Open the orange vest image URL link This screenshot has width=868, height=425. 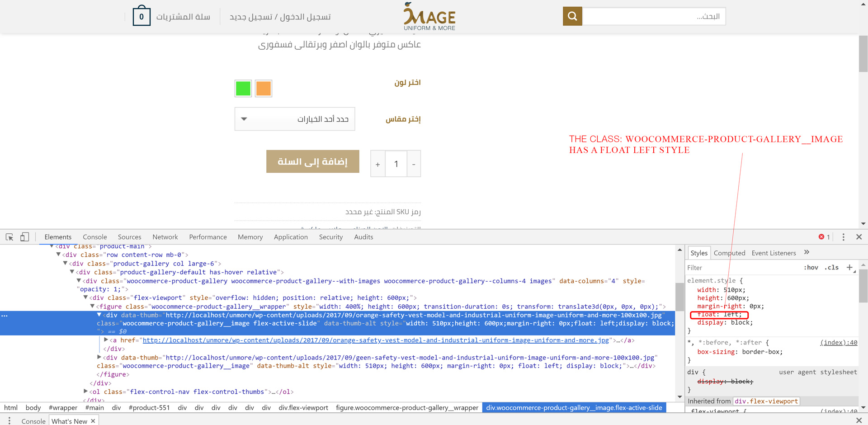[376, 340]
